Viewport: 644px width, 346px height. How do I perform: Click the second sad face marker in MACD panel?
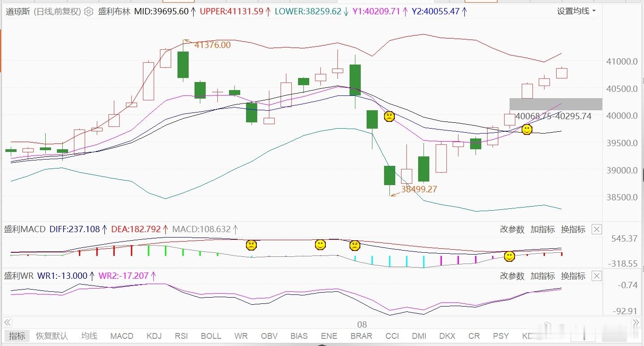coord(354,245)
